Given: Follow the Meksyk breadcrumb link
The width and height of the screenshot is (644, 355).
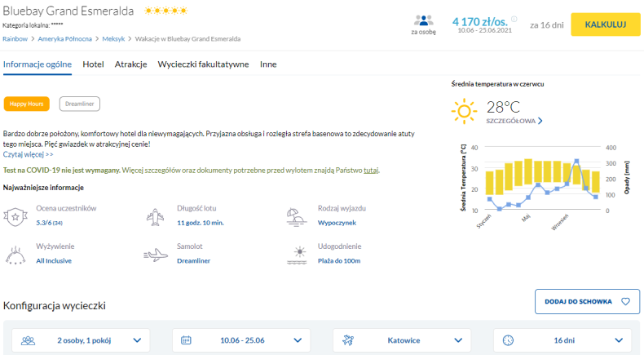Looking at the screenshot, I should 113,38.
